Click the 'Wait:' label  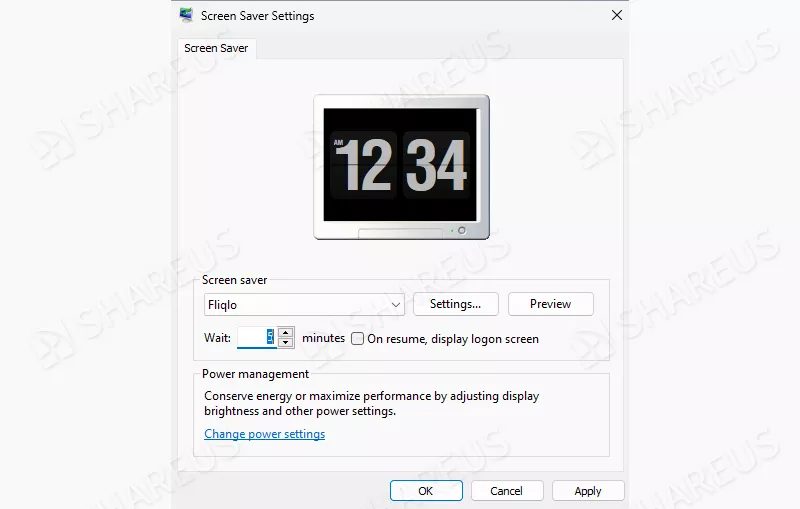click(217, 338)
